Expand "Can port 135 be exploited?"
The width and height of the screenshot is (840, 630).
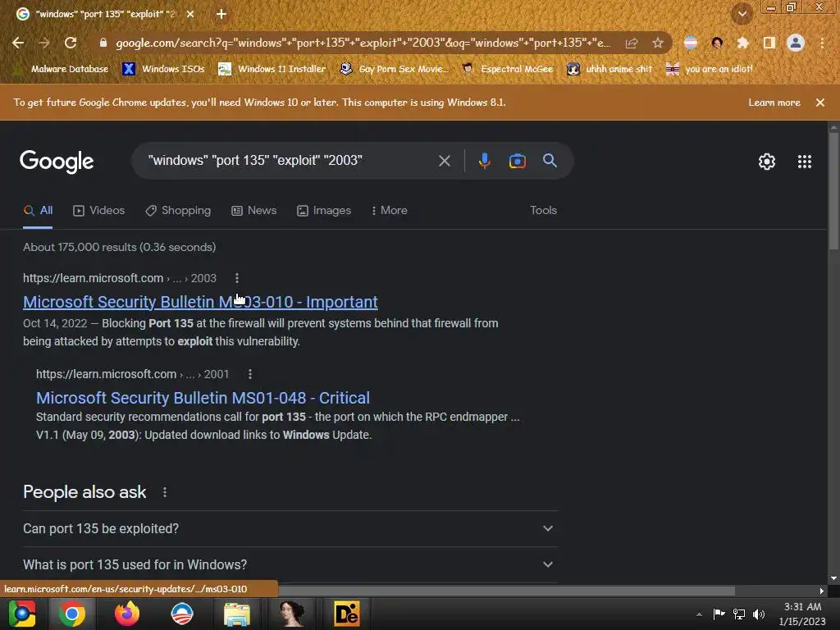tap(290, 529)
